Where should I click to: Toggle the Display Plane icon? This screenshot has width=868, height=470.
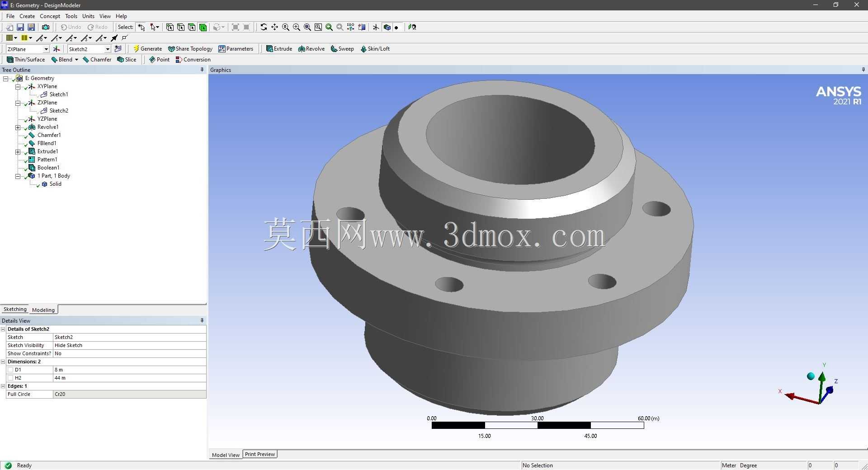click(376, 27)
